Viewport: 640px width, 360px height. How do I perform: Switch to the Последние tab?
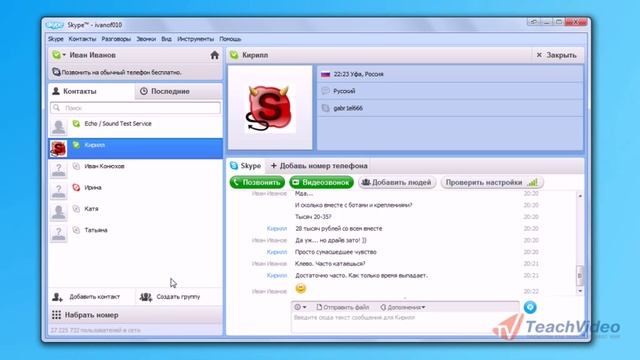178,91
